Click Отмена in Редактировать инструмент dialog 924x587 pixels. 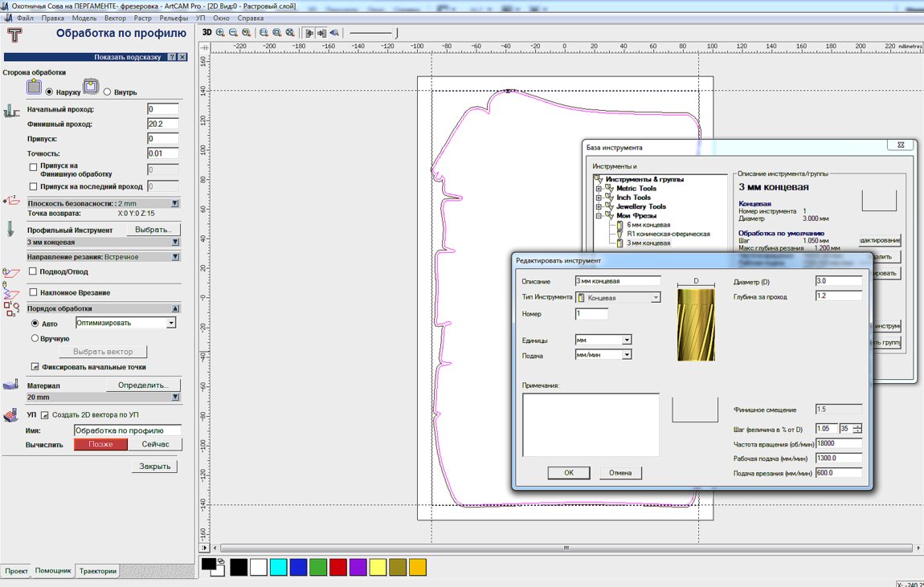620,473
